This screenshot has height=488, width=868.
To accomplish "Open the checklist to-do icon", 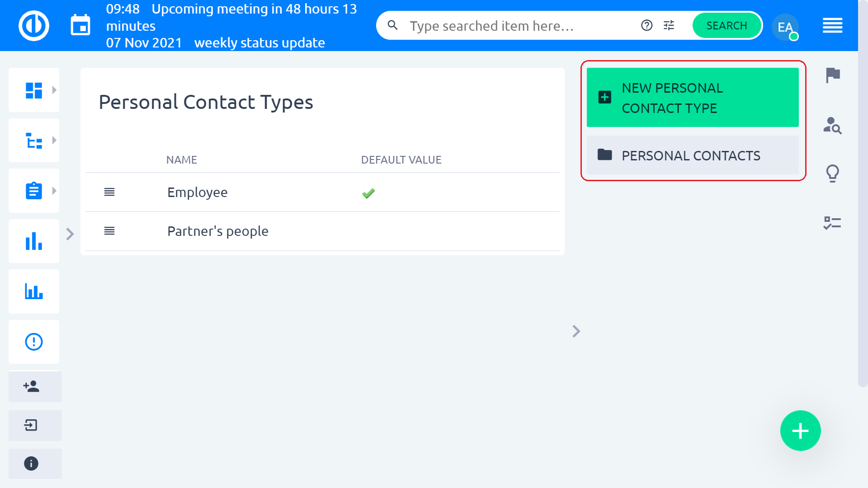I will pos(832,223).
